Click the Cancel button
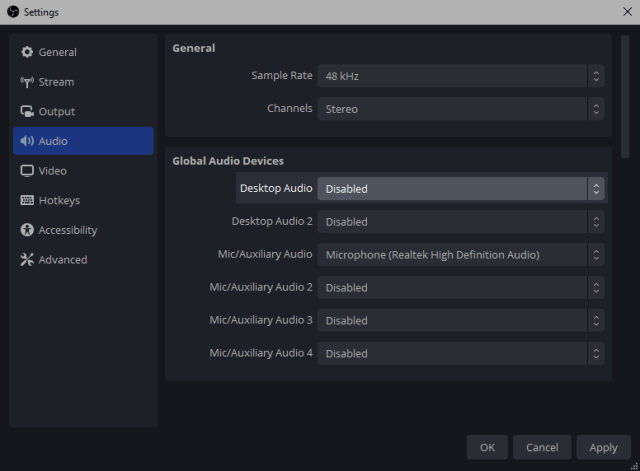This screenshot has height=471, width=640. (542, 447)
